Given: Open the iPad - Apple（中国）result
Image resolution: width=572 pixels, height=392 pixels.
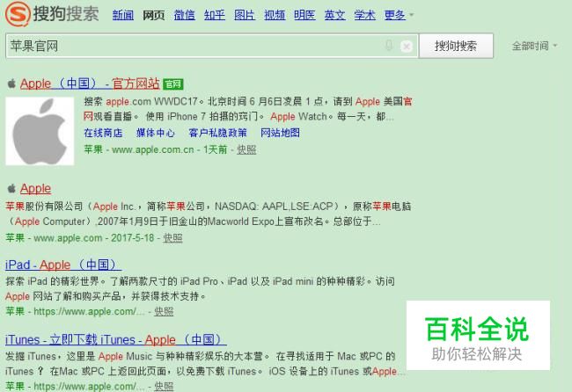Looking at the screenshot, I should point(63,265).
